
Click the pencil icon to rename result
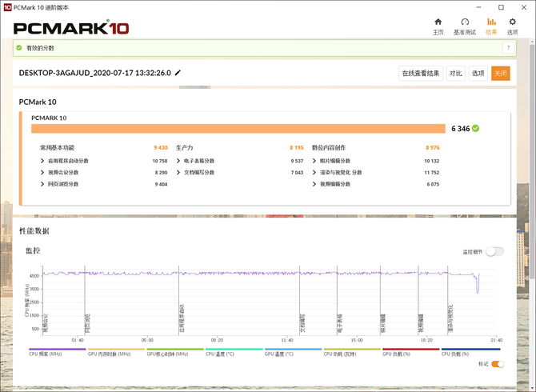click(x=178, y=73)
